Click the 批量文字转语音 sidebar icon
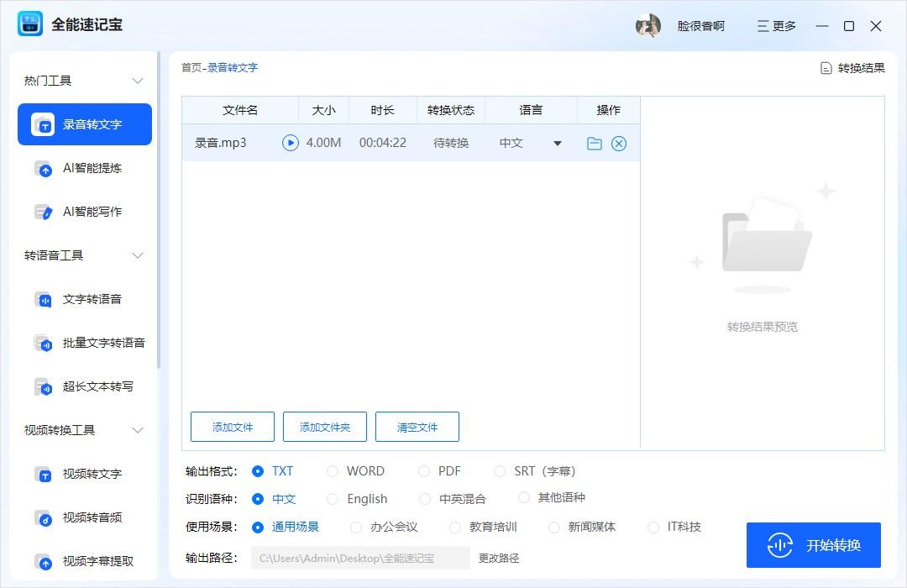Viewport: 907px width, 588px height. coord(44,344)
